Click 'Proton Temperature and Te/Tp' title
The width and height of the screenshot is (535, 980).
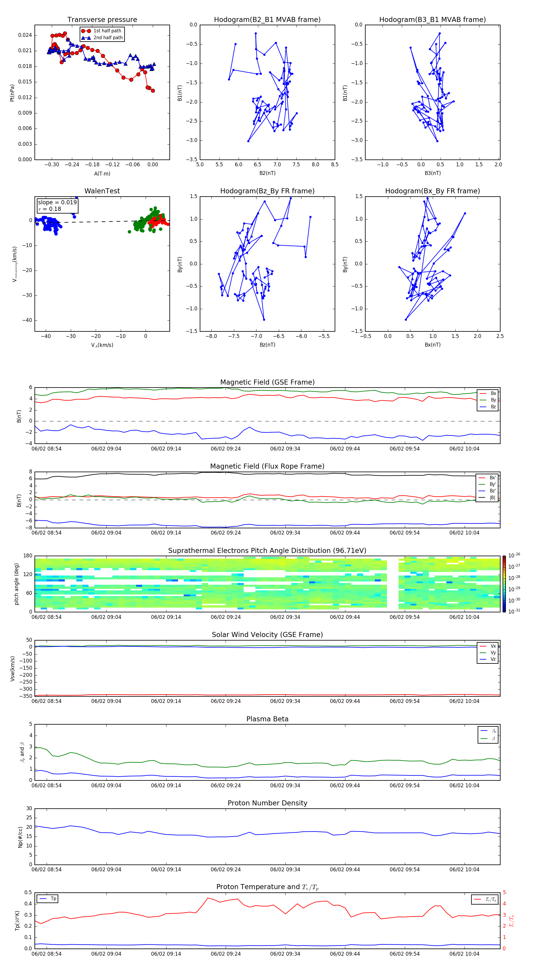[267, 887]
